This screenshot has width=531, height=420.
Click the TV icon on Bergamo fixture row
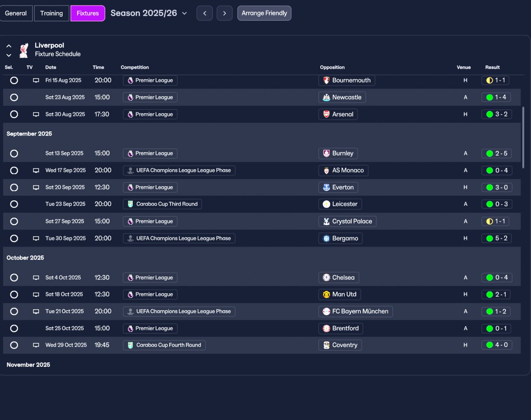pyautogui.click(x=36, y=238)
